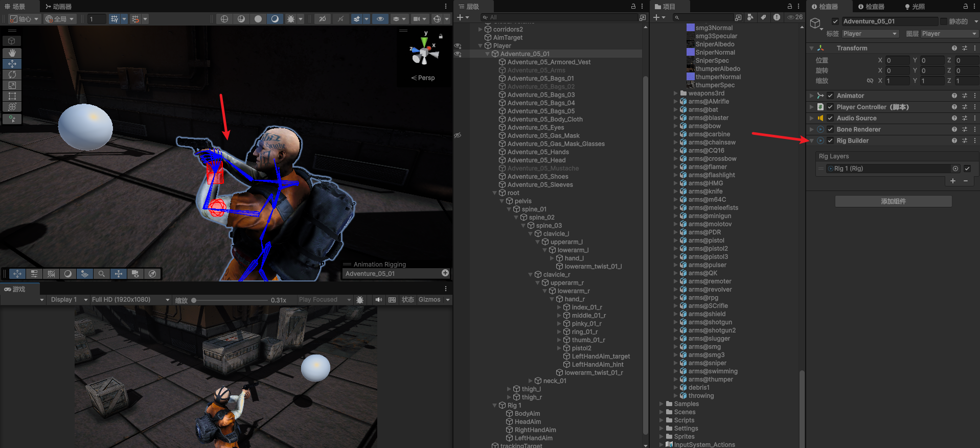The image size is (980, 448).
Task: Click the Add Component (添加组件) button
Action: point(893,201)
